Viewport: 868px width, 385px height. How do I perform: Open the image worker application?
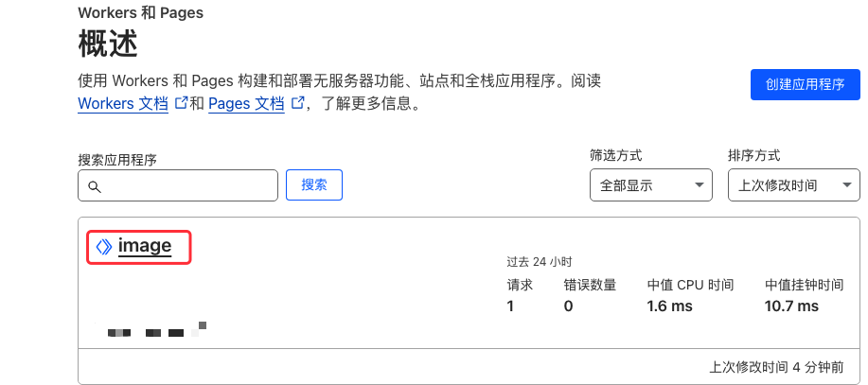tap(145, 246)
